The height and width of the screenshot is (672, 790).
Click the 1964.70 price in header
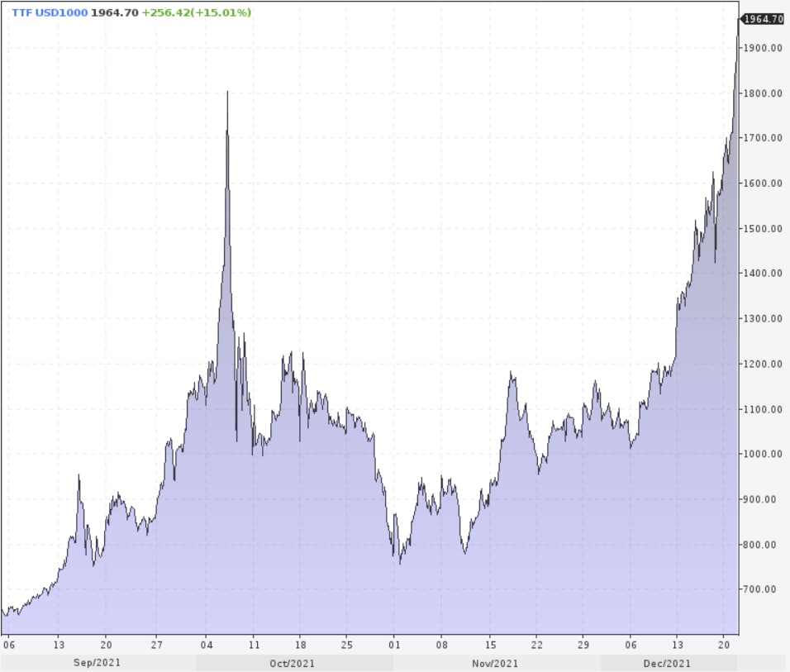tap(114, 12)
